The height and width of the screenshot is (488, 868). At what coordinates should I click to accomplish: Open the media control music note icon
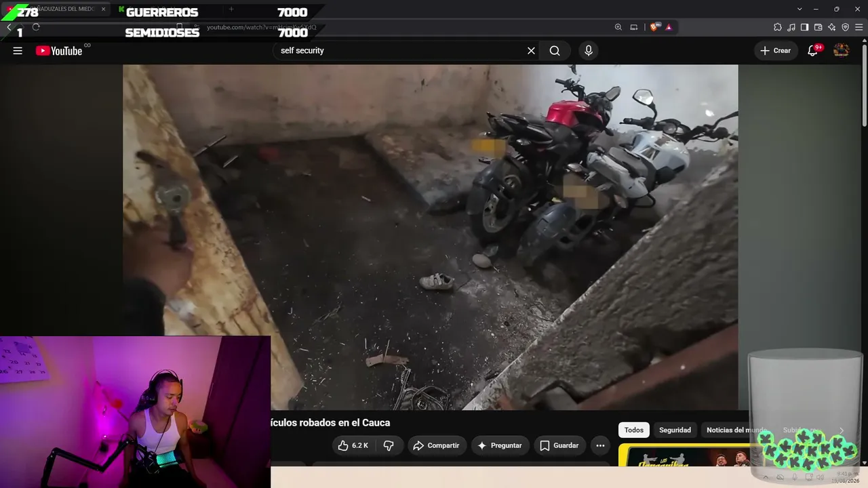791,27
